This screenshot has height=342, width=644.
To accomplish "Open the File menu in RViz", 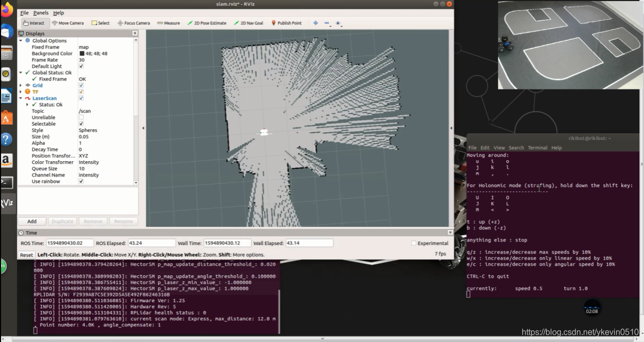I will point(24,12).
